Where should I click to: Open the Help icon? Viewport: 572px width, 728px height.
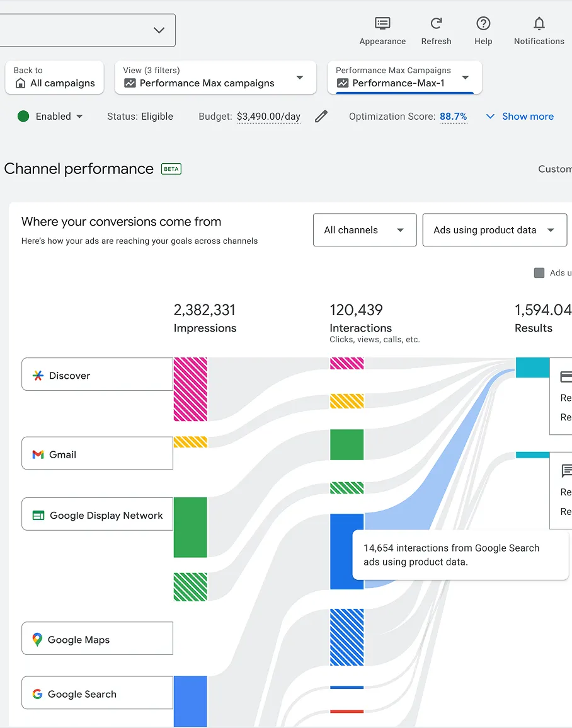coord(483,23)
